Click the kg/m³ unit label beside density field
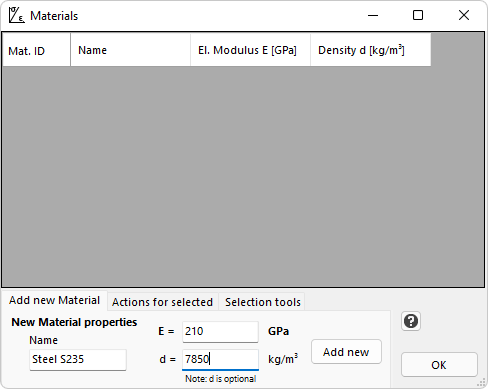 tap(283, 359)
